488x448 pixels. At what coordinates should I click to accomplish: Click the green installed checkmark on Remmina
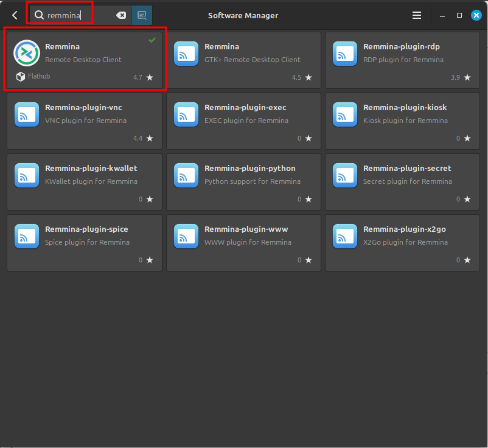click(152, 40)
